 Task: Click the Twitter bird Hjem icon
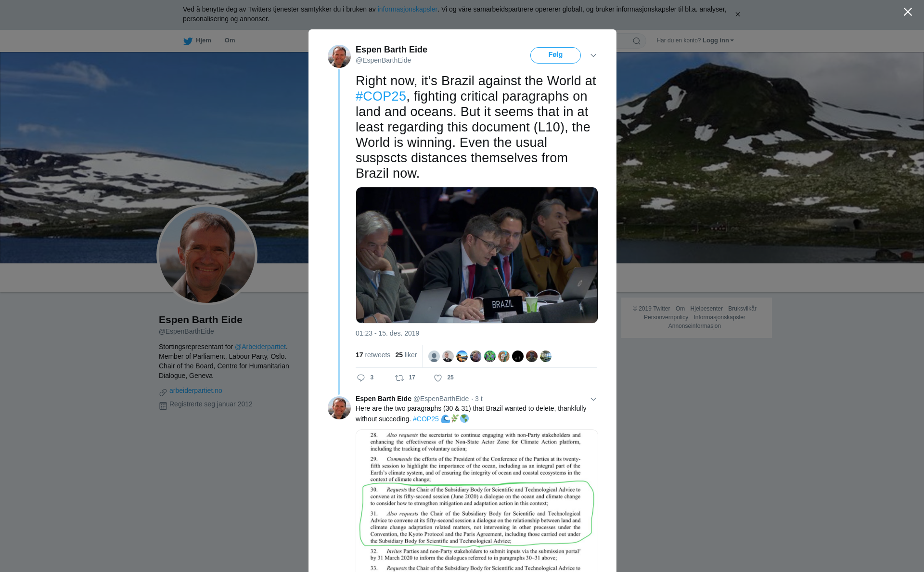(x=188, y=41)
